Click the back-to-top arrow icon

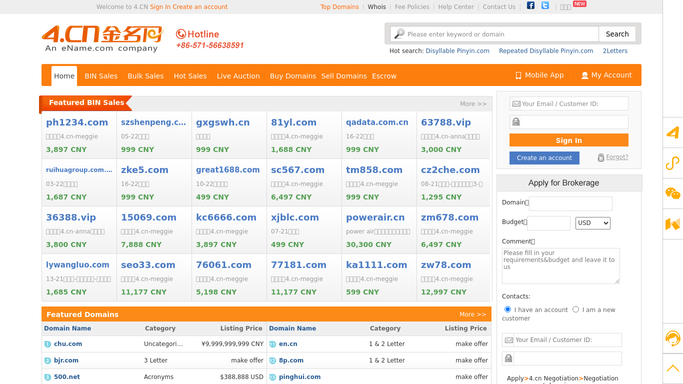673,368
